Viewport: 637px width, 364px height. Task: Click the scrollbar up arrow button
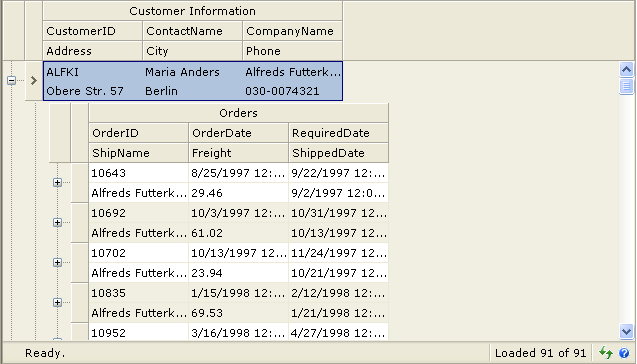pos(626,69)
